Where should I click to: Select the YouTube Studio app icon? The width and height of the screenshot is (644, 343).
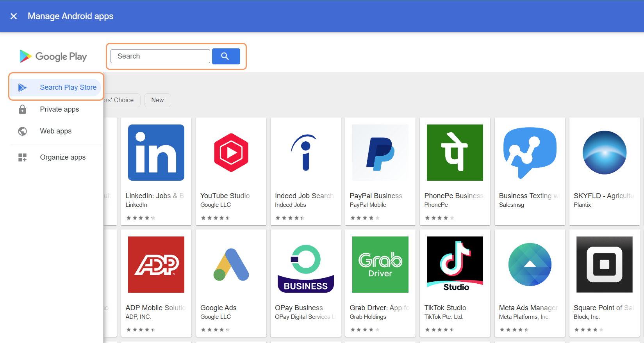pos(231,153)
